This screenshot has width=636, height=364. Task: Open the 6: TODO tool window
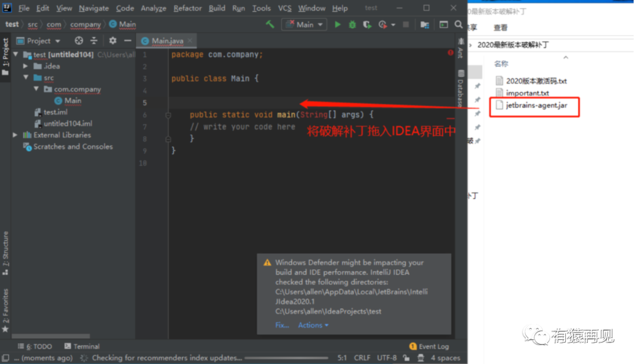point(35,346)
